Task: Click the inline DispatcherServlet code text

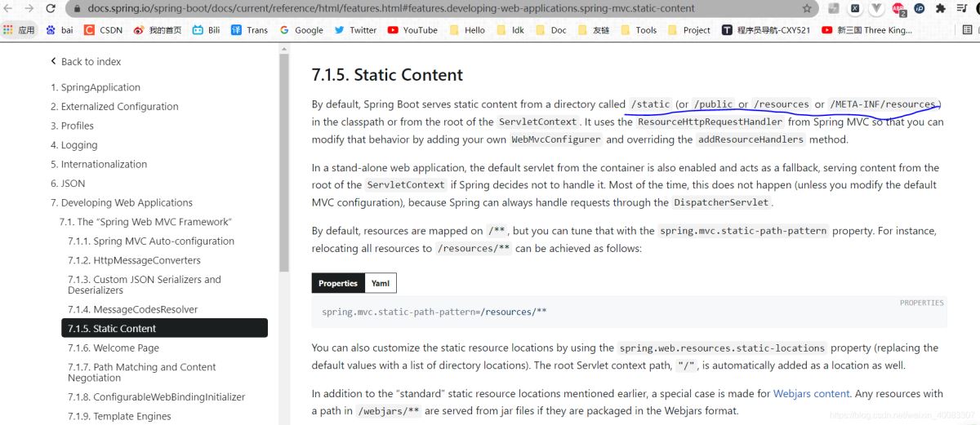Action: pos(721,202)
